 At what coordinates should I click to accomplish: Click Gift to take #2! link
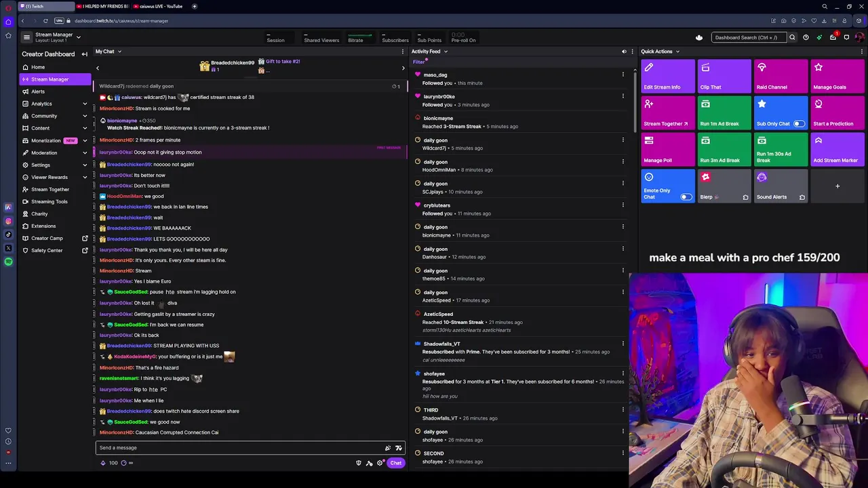(283, 61)
